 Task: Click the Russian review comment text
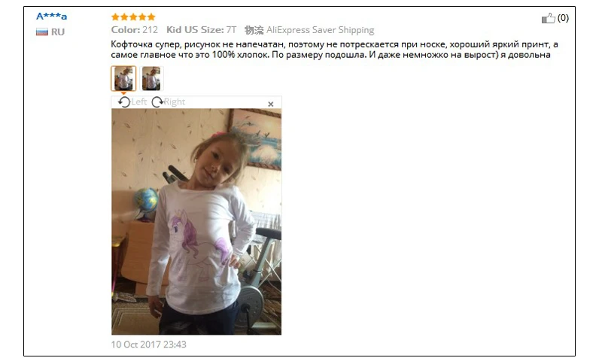334,50
